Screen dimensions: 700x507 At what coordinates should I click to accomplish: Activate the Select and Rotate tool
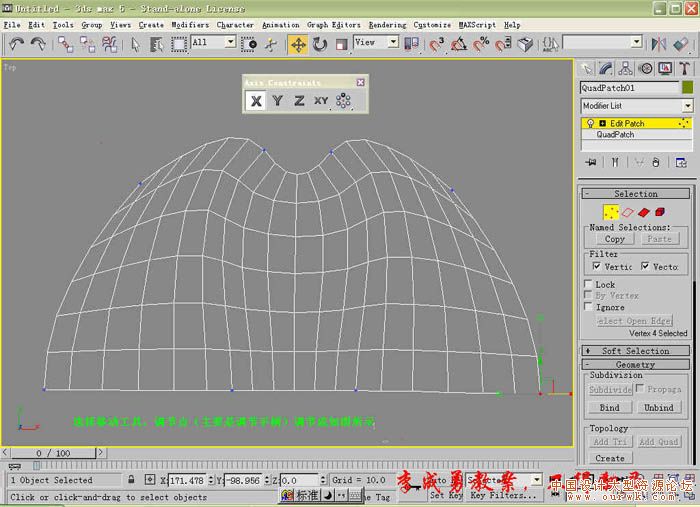[x=320, y=45]
